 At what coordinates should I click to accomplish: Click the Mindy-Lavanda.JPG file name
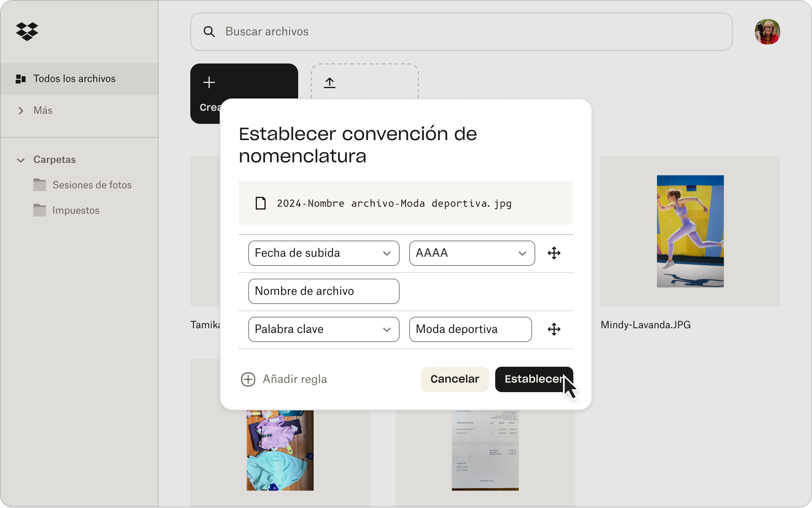pos(645,325)
